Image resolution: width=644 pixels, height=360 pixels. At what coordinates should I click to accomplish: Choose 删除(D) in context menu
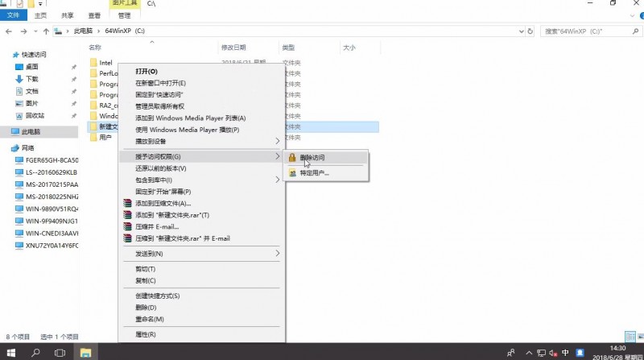point(146,308)
